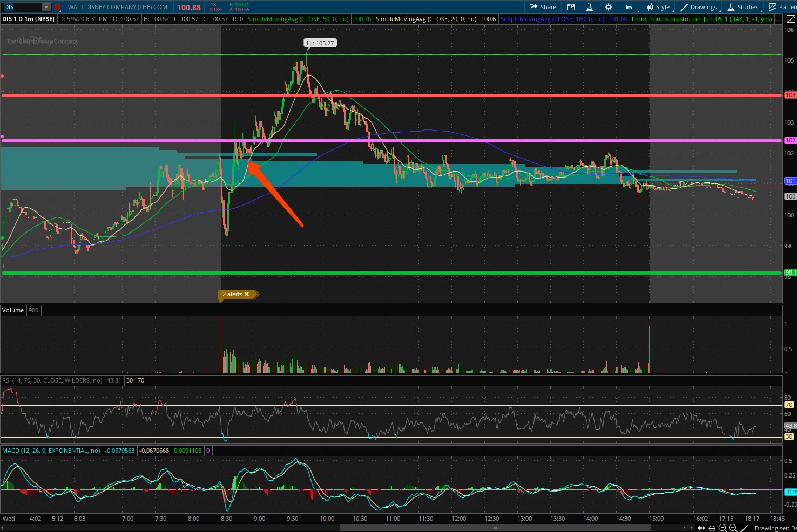This screenshot has width=797, height=532.
Task: Click scroll left arrow on time axis
Action: (x=685, y=528)
